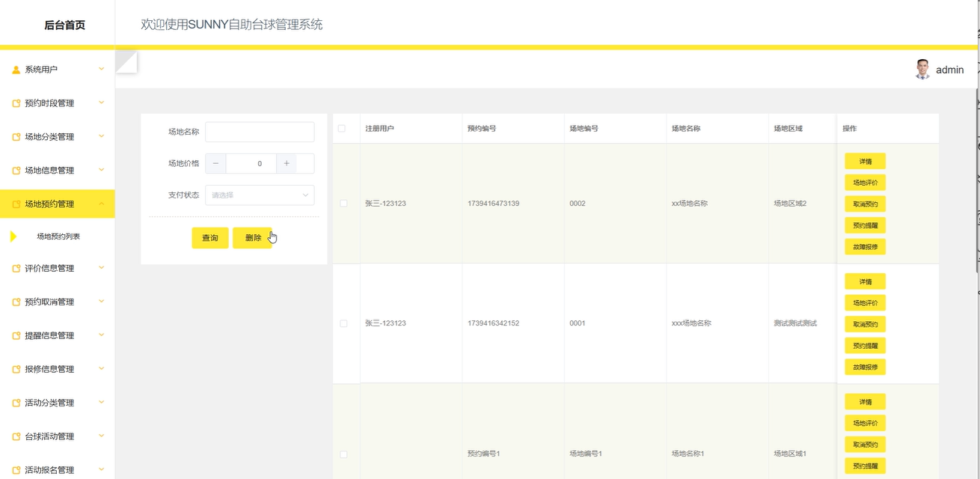980x479 pixels.
Task: Expand the 评价信息管理 menu chevron
Action: (102, 268)
